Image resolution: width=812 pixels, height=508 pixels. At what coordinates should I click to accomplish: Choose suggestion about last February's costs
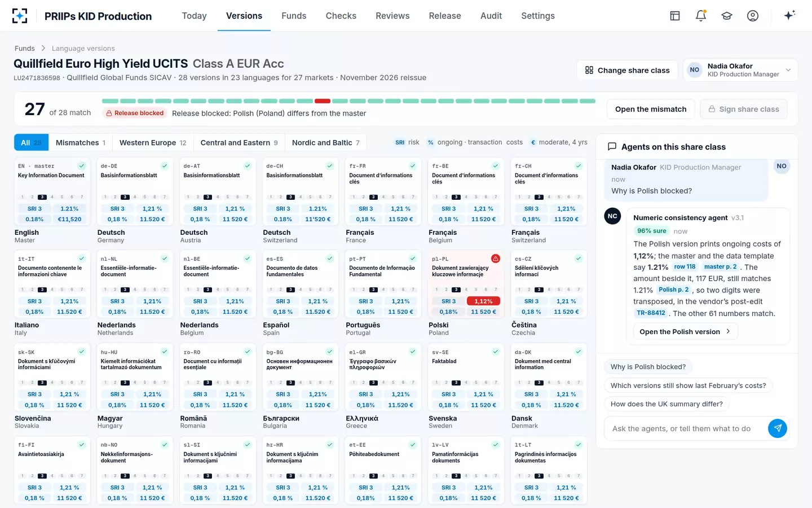tap(688, 386)
